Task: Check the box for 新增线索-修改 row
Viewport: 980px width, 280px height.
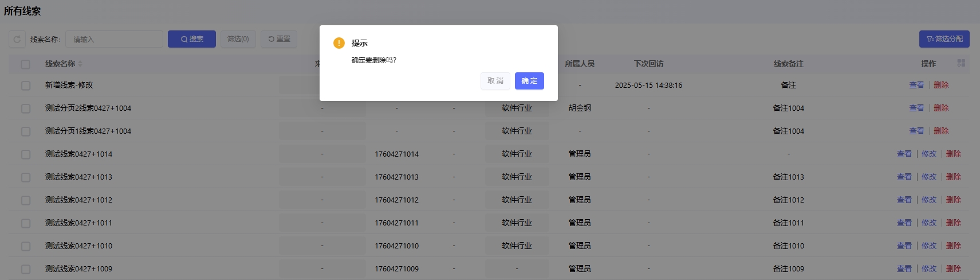Action: click(26, 85)
